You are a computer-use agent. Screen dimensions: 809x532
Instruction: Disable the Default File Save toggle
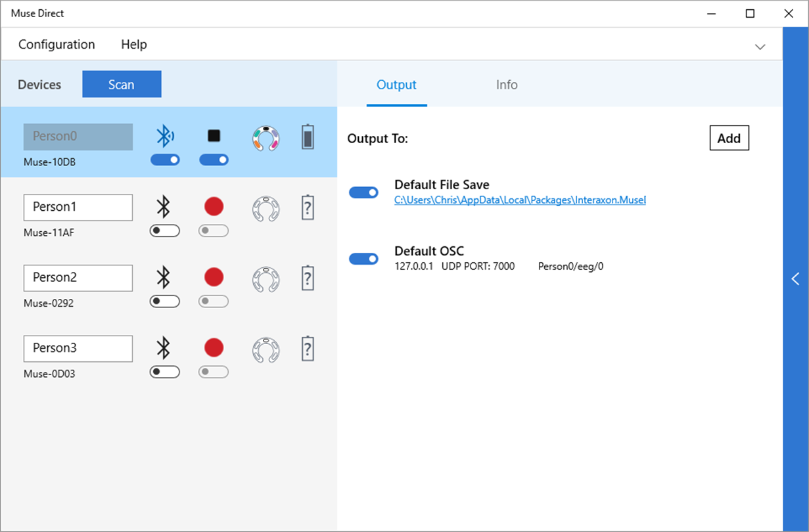pyautogui.click(x=363, y=192)
